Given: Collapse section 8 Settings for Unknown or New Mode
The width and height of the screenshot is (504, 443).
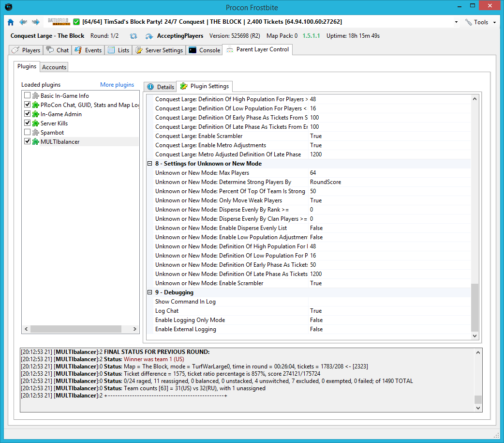Looking at the screenshot, I should 150,164.
